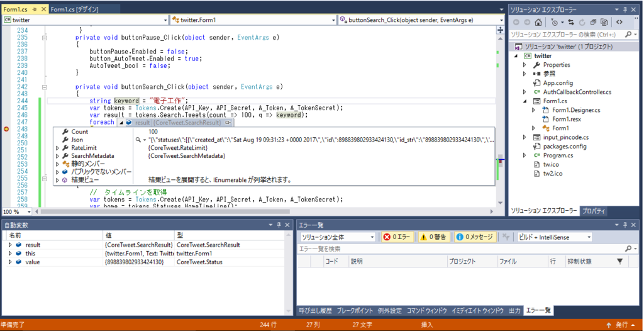Toggle the 0 メッセージ filter button
644x331 pixels.
[x=475, y=237]
